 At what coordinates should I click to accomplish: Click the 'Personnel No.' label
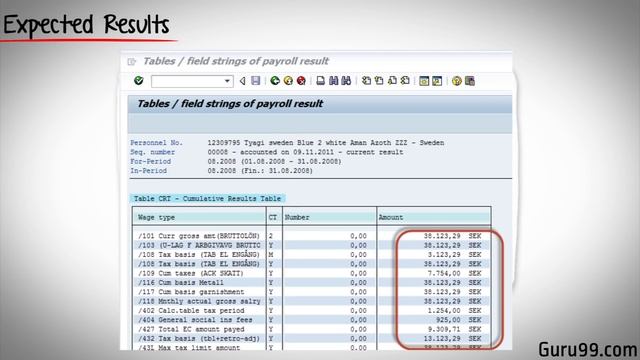[157, 143]
